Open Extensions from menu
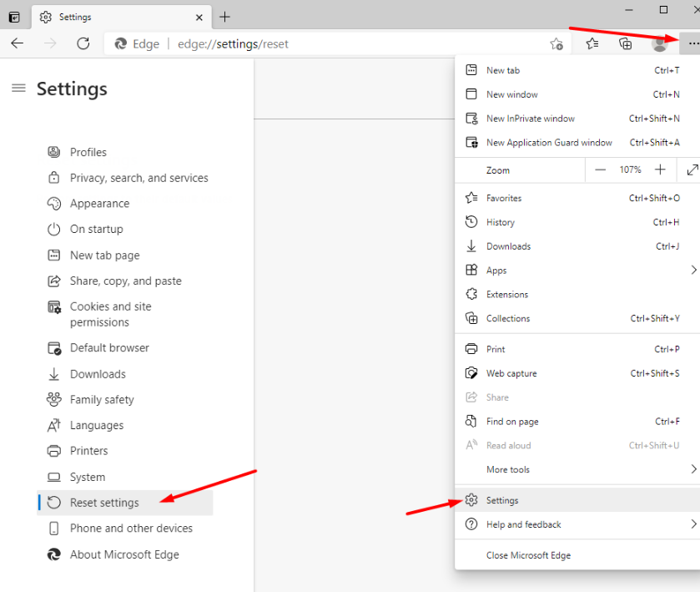Viewport: 700px width, 592px height. (x=577, y=295)
